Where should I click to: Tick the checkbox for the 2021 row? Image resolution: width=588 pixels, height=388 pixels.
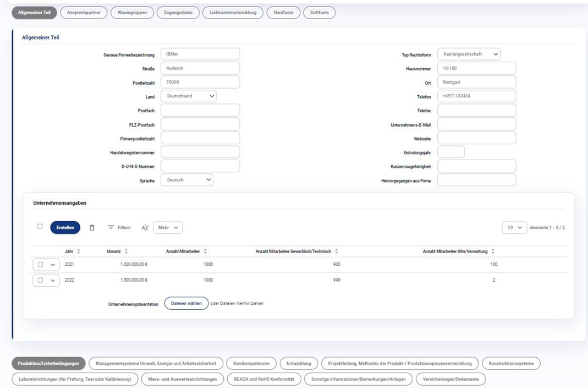(41, 265)
